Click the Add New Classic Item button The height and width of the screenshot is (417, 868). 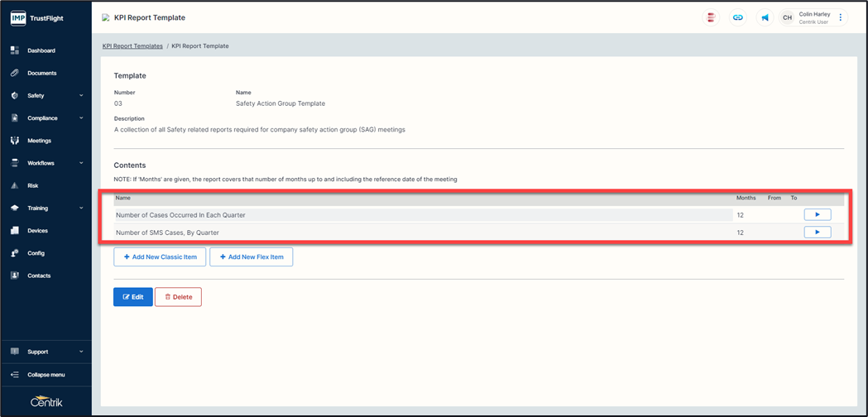160,257
